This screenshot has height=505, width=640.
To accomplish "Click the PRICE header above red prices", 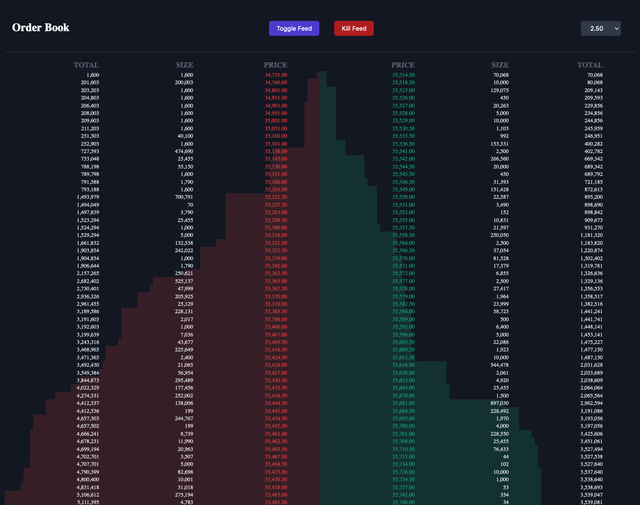I will [x=276, y=65].
